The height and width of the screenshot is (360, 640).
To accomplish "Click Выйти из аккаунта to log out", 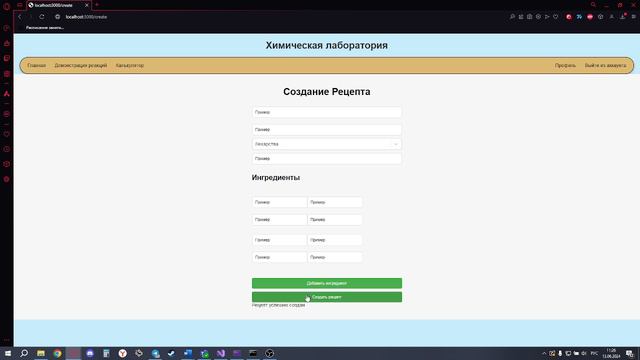I will point(605,65).
